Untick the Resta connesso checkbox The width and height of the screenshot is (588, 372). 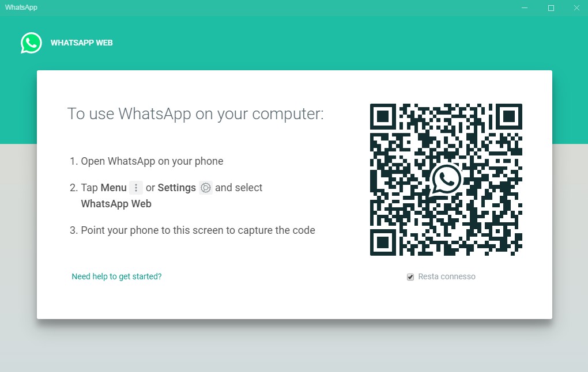[x=410, y=277]
